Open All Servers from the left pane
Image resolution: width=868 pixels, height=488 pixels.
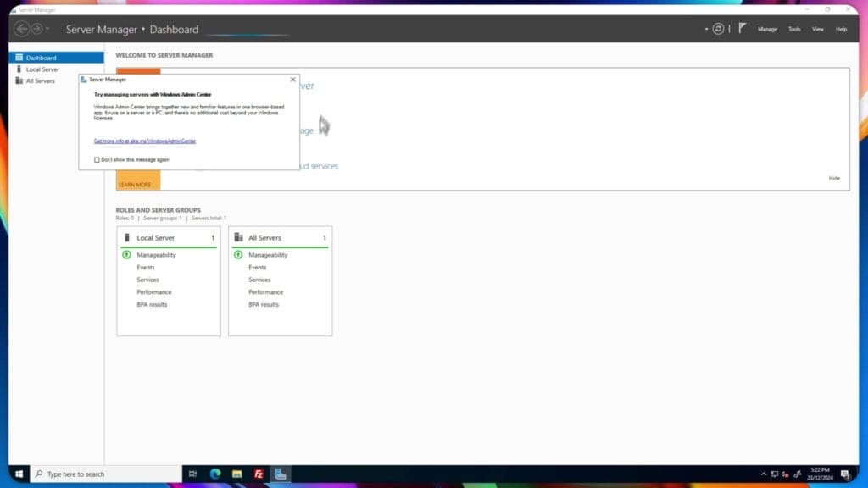41,80
